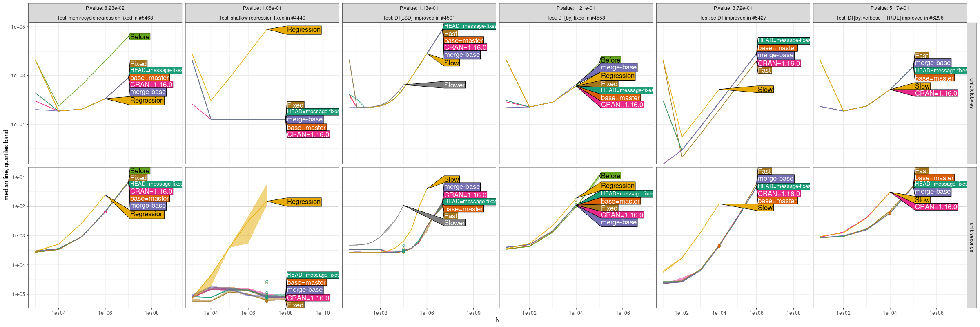Image resolution: width=980 pixels, height=327 pixels.
Task: Click 'Fast' label in DT[by, verbose] kilobytes panel
Action: pos(922,56)
